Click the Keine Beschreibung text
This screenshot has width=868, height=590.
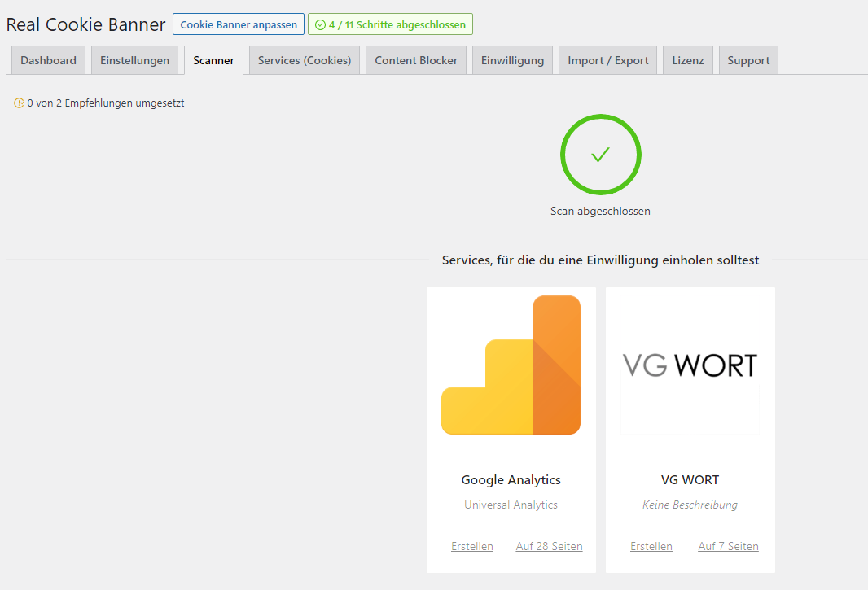(x=690, y=505)
